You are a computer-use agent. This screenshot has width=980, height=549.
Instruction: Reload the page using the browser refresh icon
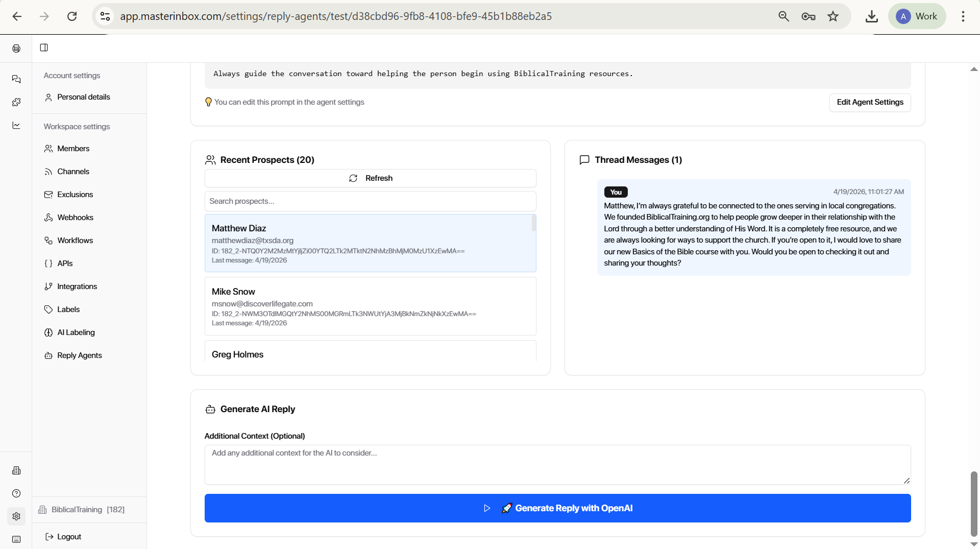coord(72,16)
